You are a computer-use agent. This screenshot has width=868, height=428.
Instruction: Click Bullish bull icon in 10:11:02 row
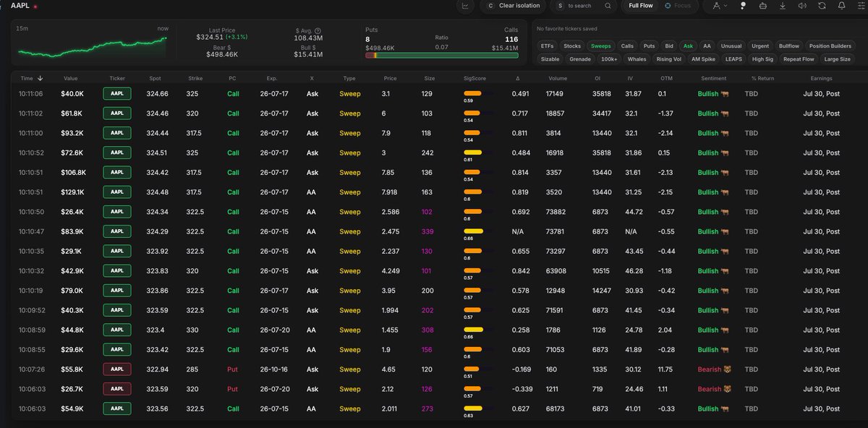(723, 114)
